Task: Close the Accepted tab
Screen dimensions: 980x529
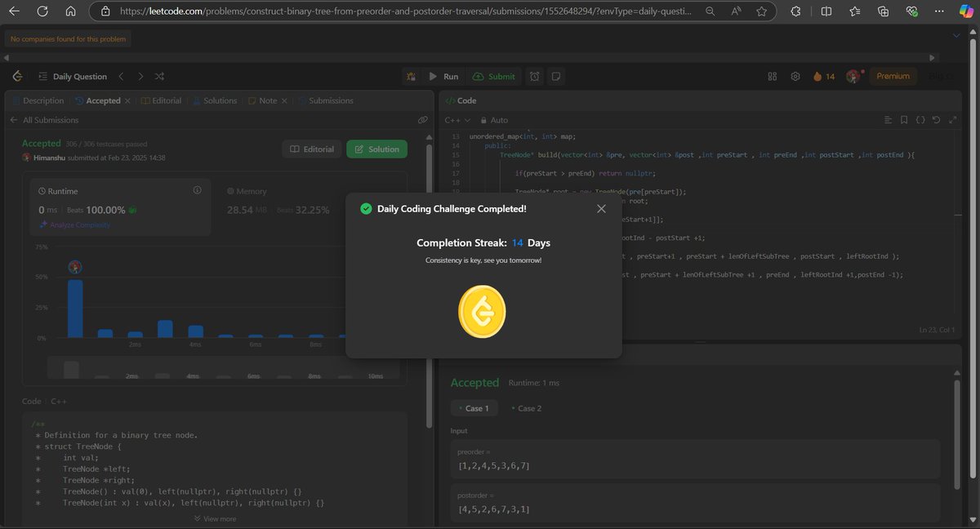Action: click(127, 100)
